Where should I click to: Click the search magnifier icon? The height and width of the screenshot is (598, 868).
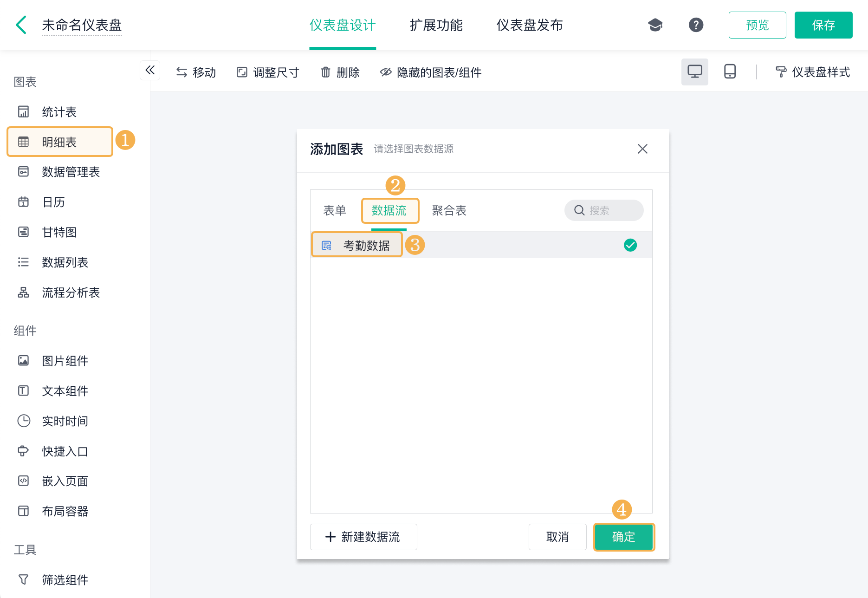tap(579, 210)
